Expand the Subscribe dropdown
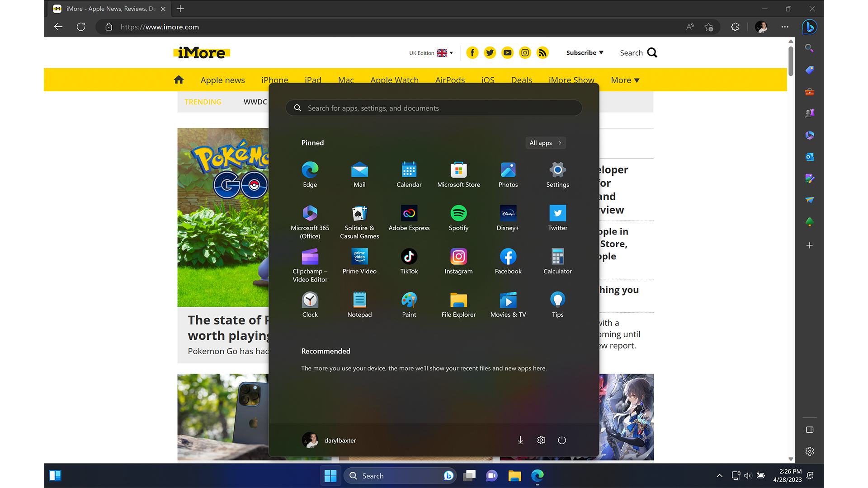This screenshot has width=868, height=488. click(585, 53)
